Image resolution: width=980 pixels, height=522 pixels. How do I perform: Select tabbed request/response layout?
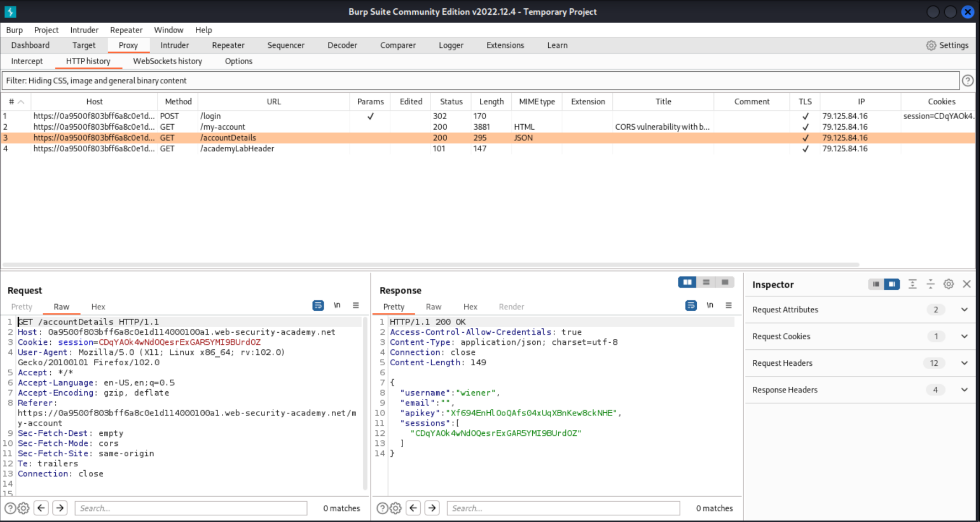[x=725, y=282]
